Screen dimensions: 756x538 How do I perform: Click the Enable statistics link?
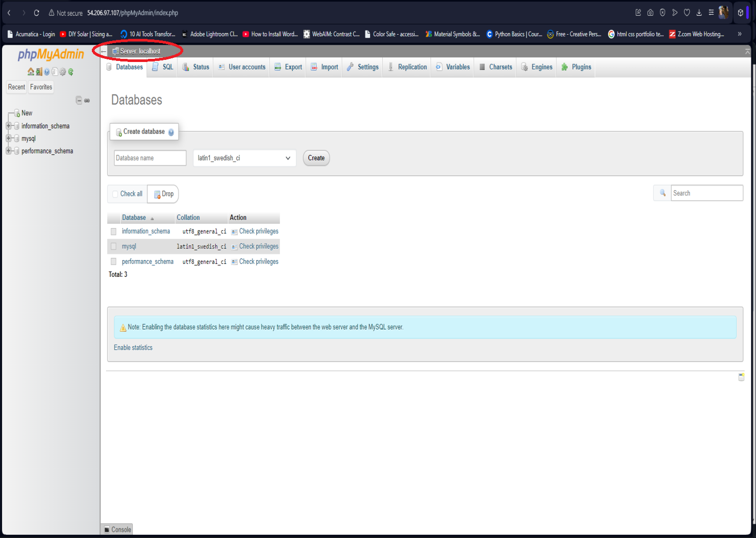133,348
